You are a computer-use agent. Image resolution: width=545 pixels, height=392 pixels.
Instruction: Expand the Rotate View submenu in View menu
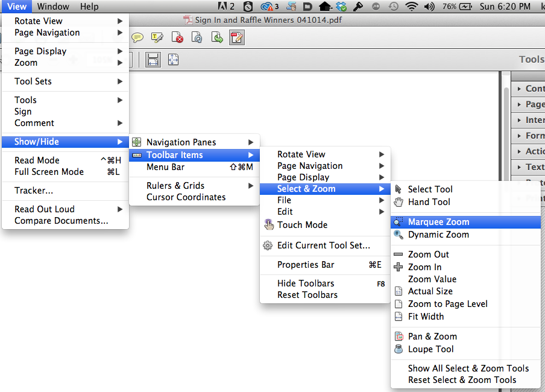tap(65, 21)
